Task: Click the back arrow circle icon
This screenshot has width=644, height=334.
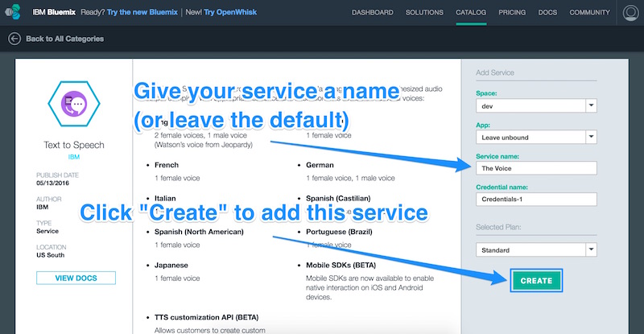Action: click(14, 39)
